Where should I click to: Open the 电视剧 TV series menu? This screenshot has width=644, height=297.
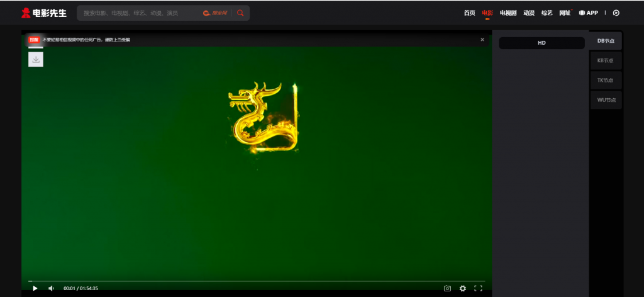[508, 13]
